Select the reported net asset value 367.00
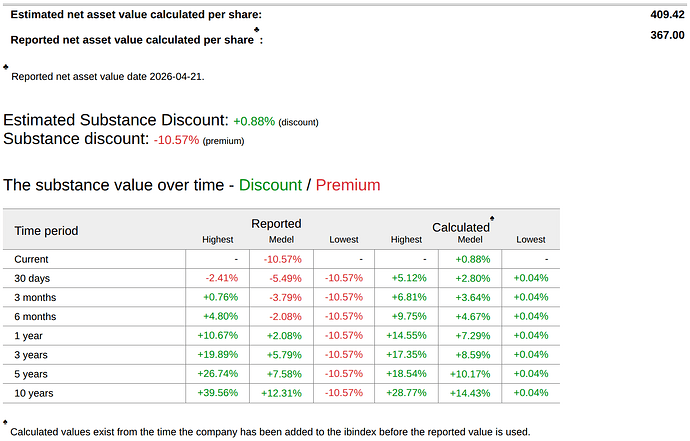 (x=667, y=35)
